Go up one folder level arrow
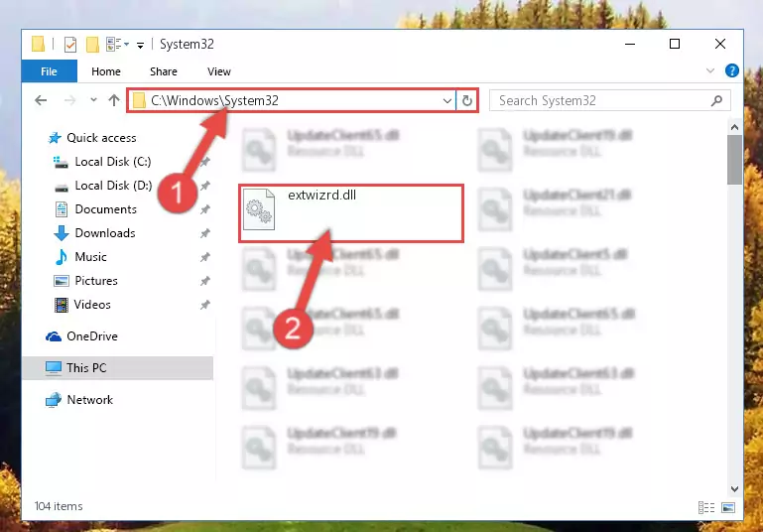 pyautogui.click(x=114, y=100)
